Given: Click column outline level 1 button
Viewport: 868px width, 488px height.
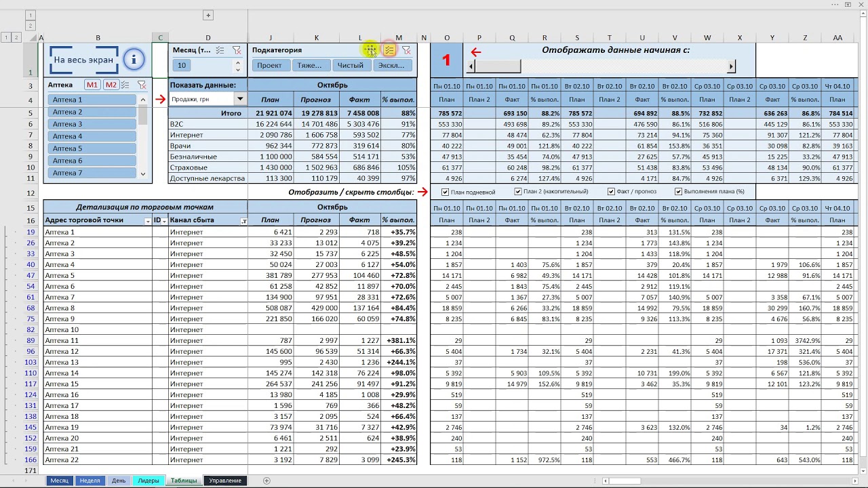Looking at the screenshot, I should tap(31, 15).
